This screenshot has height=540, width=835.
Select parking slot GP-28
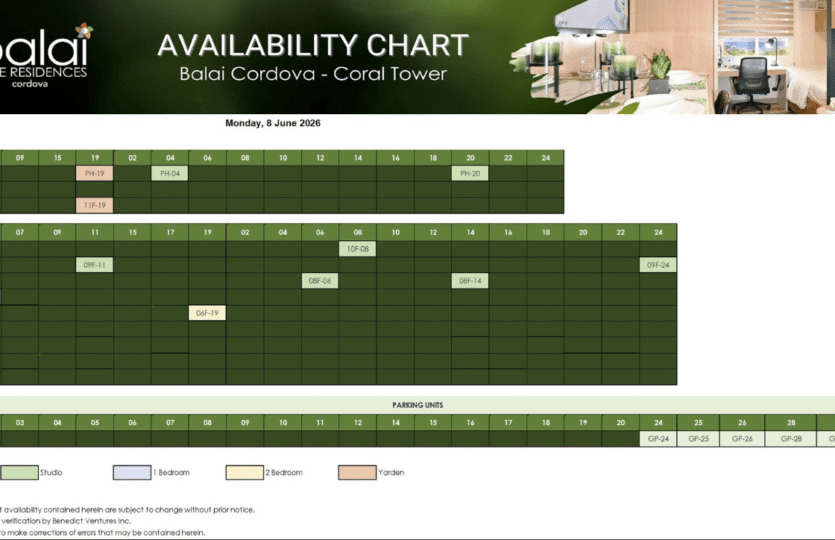coord(791,439)
